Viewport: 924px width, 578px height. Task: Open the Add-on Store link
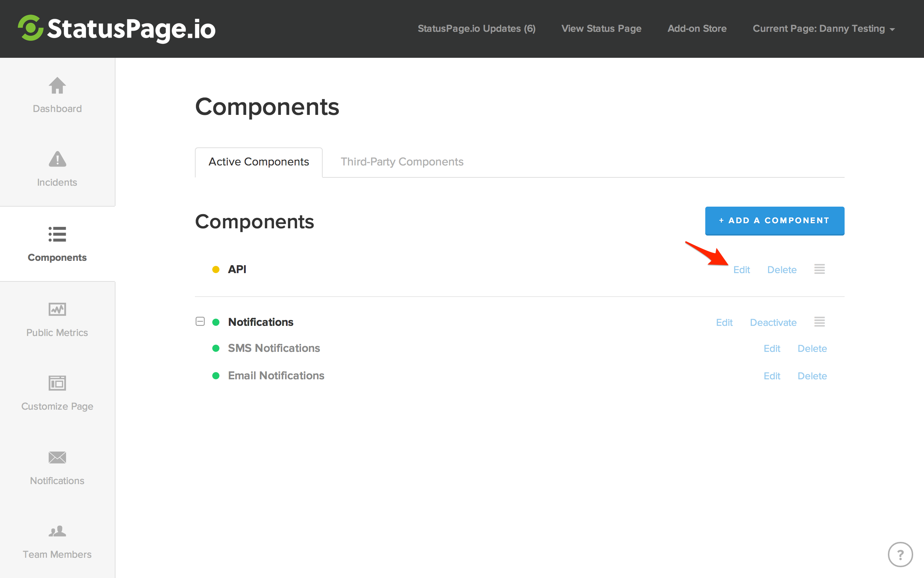click(x=697, y=29)
